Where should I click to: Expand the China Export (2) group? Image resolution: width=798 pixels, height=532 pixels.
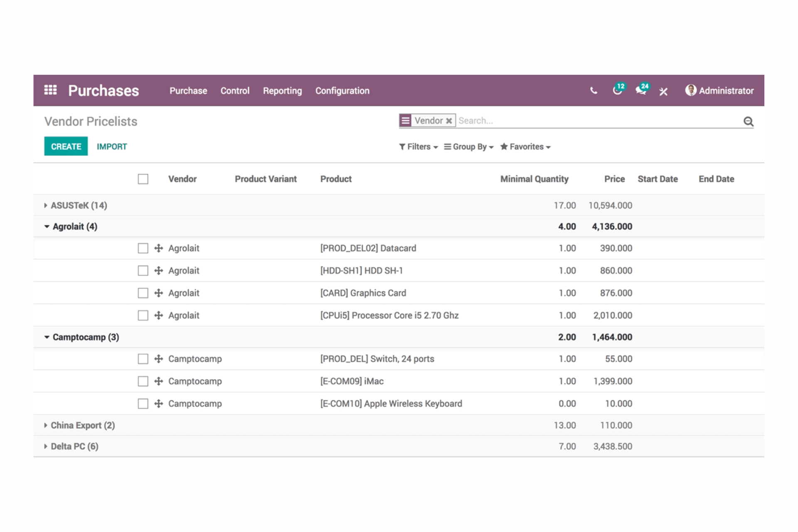pyautogui.click(x=79, y=425)
